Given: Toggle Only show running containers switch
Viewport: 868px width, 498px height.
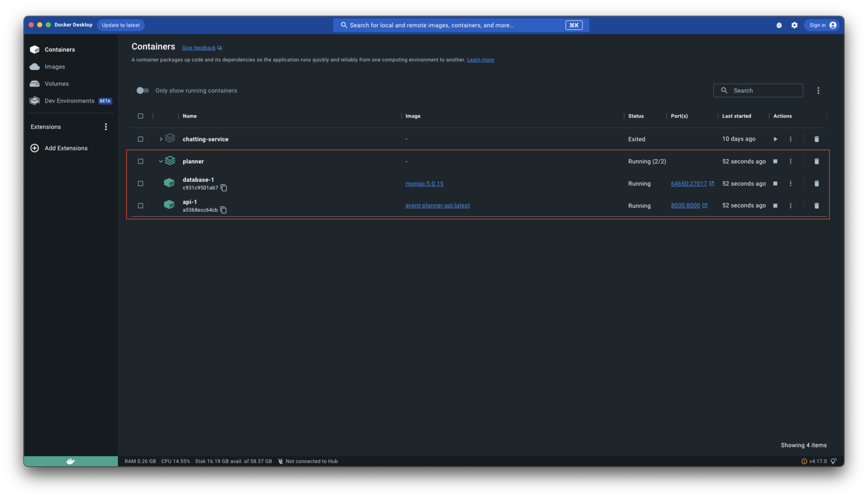Looking at the screenshot, I should (x=143, y=91).
